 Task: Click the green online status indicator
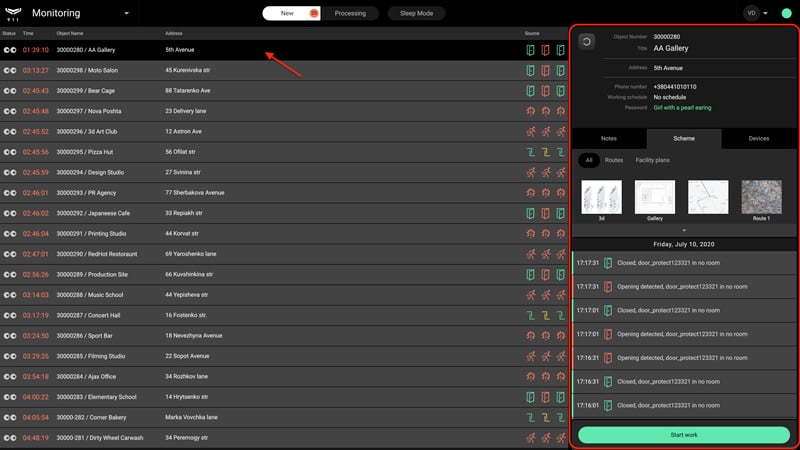click(x=786, y=13)
